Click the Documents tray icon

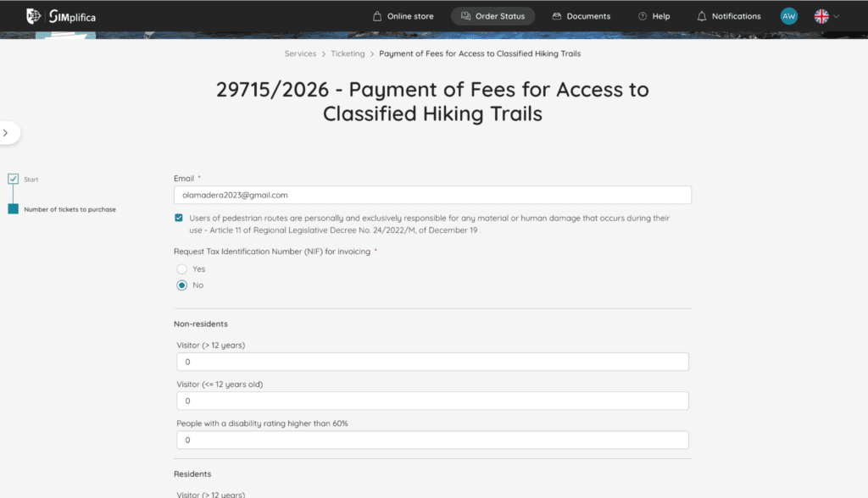(x=557, y=16)
